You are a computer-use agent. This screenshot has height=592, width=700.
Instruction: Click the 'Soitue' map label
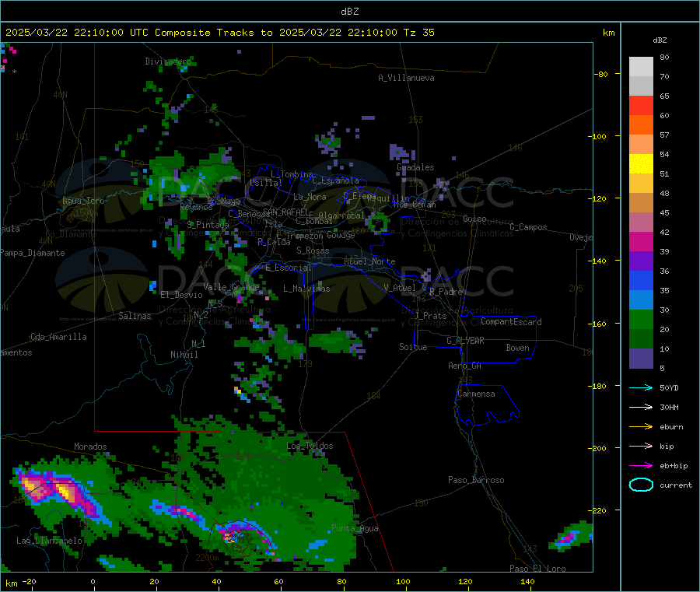pyautogui.click(x=413, y=347)
